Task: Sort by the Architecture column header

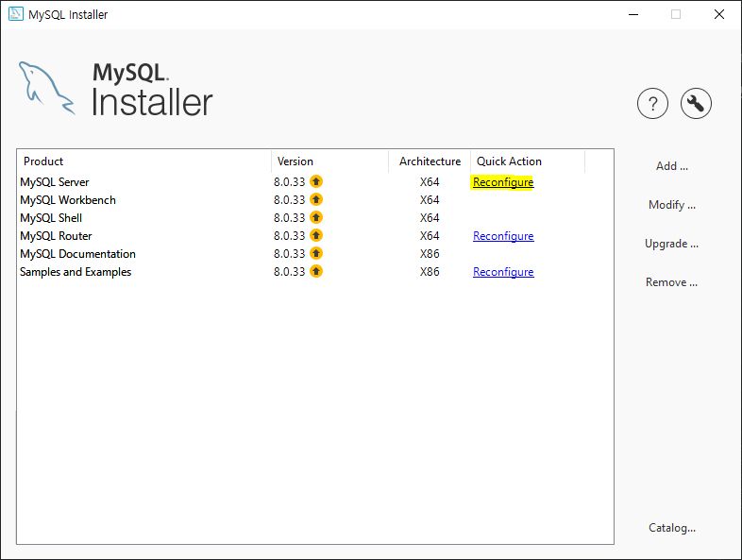Action: point(430,161)
